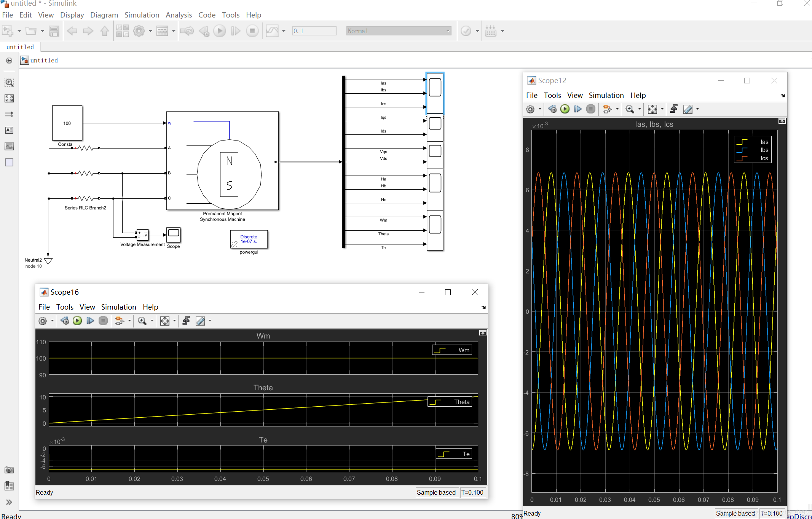Select the Zoom In tool in Scope12

click(630, 110)
